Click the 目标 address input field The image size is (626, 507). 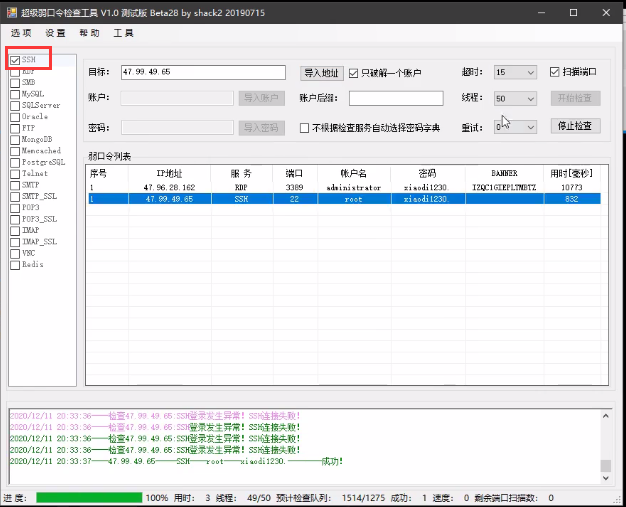tap(205, 73)
